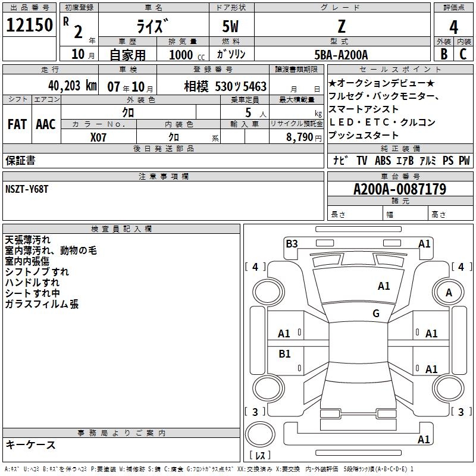The image size is (476, 476).
Task: Click the header "検査員記入欄"
Action: click(x=121, y=229)
